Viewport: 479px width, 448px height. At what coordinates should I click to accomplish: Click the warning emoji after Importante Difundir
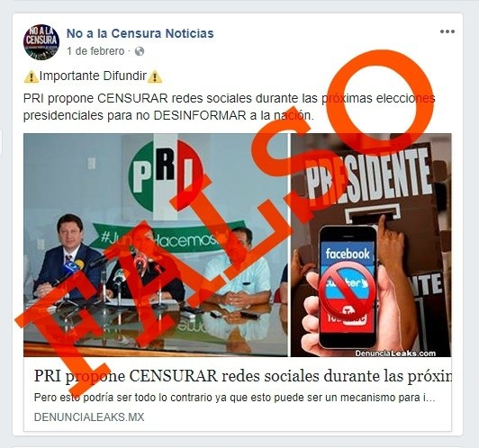click(x=155, y=76)
